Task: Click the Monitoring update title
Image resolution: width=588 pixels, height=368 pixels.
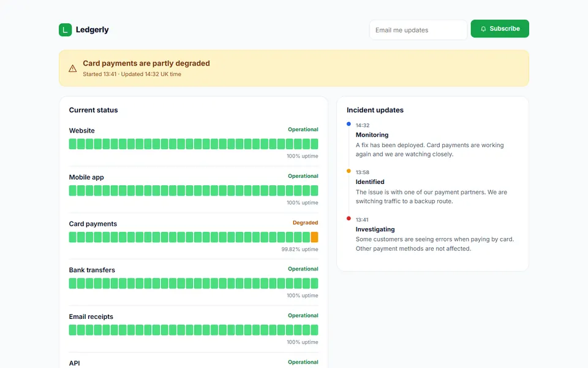Action: click(x=372, y=135)
